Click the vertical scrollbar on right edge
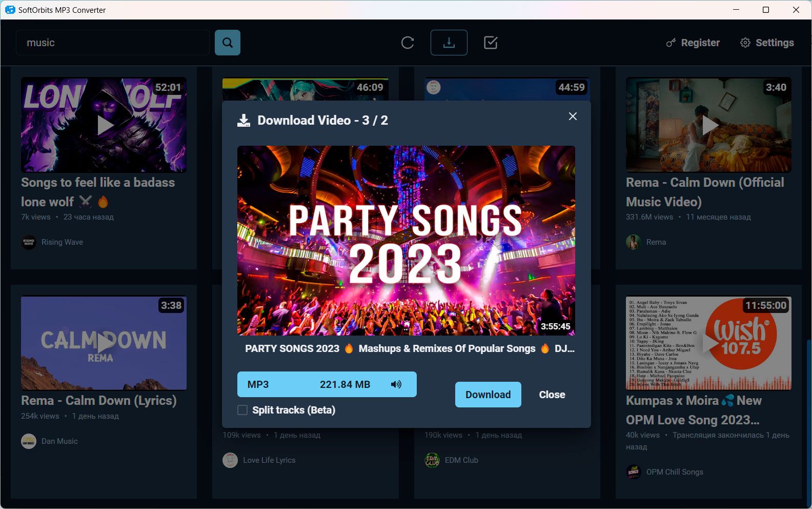This screenshot has height=509, width=812. pyautogui.click(x=808, y=410)
